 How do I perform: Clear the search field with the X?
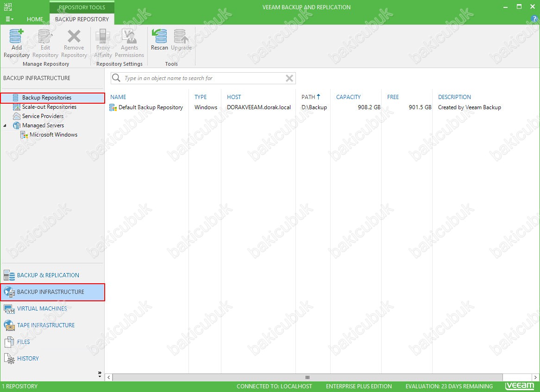pos(289,78)
